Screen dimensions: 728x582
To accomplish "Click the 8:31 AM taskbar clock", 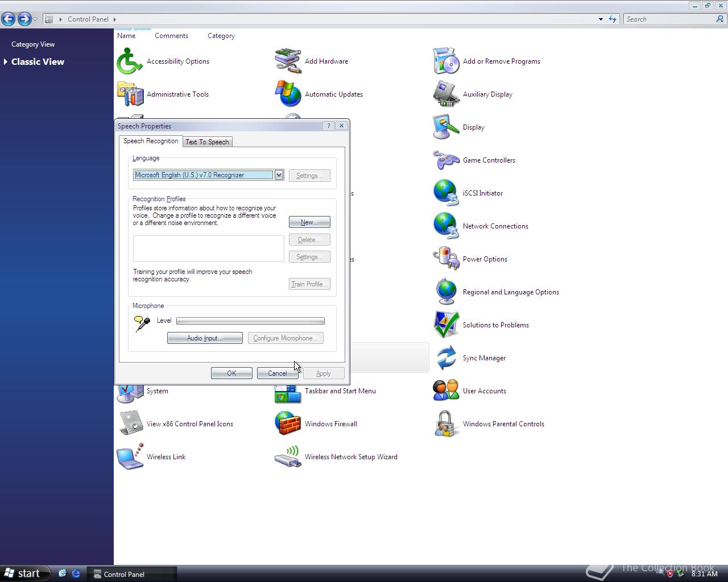I will pos(704,574).
